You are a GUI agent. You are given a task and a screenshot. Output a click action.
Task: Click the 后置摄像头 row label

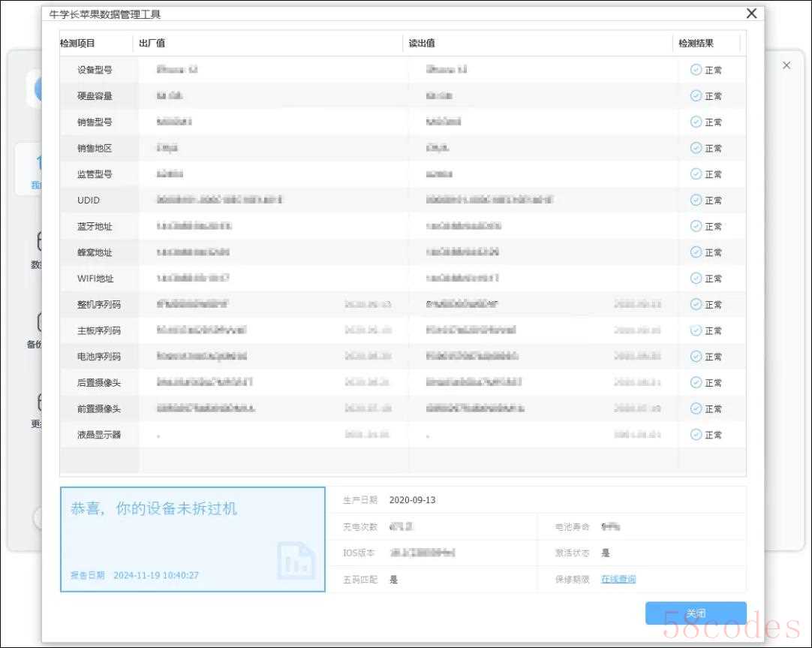click(x=98, y=383)
